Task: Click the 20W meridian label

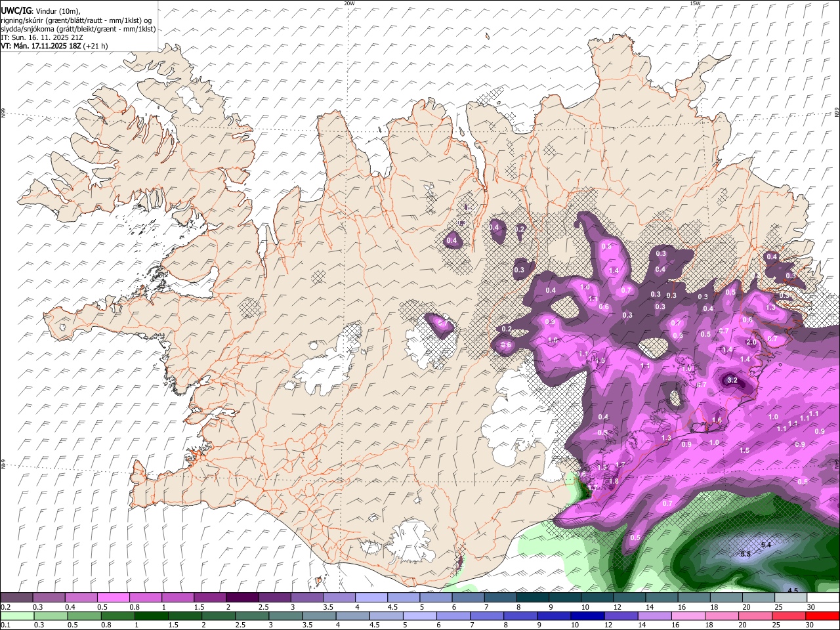Action: pyautogui.click(x=350, y=3)
